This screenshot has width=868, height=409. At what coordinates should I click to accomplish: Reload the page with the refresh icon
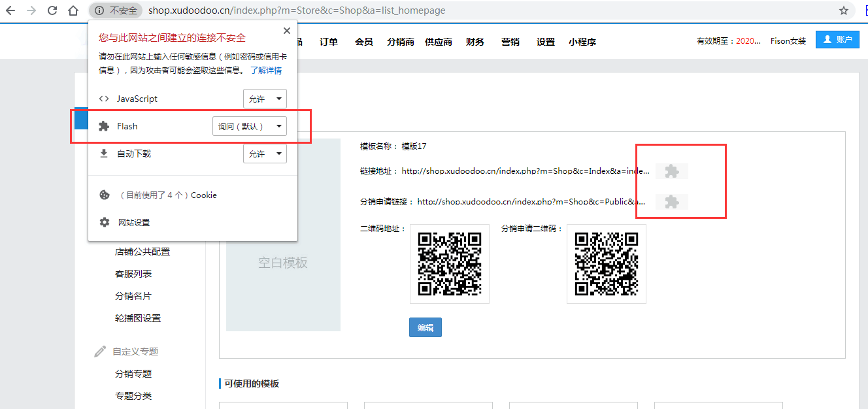coord(52,10)
